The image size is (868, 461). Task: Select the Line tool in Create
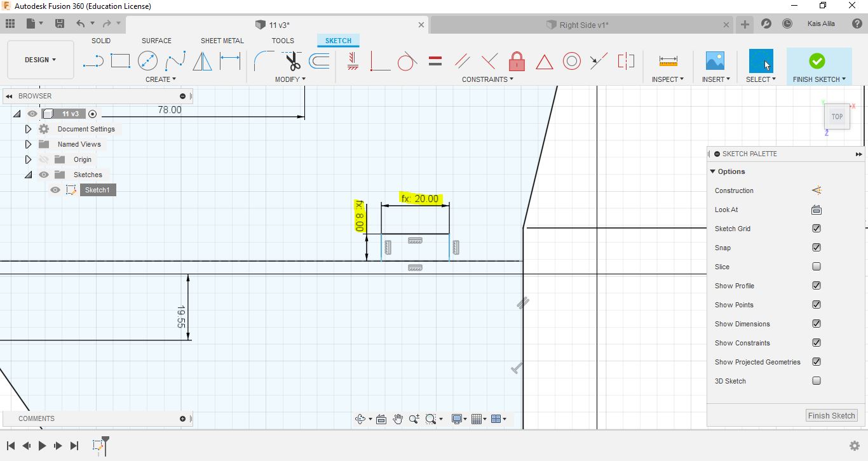(93, 61)
